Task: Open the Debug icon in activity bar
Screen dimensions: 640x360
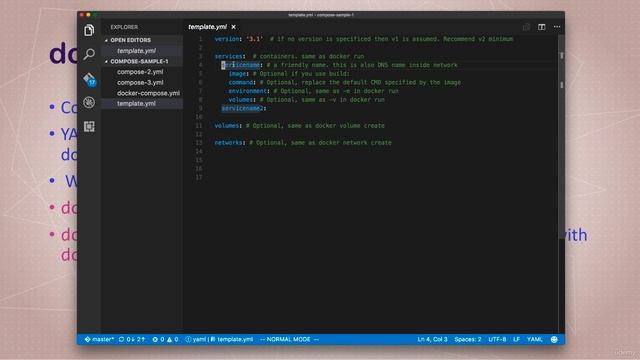Action: (89, 102)
